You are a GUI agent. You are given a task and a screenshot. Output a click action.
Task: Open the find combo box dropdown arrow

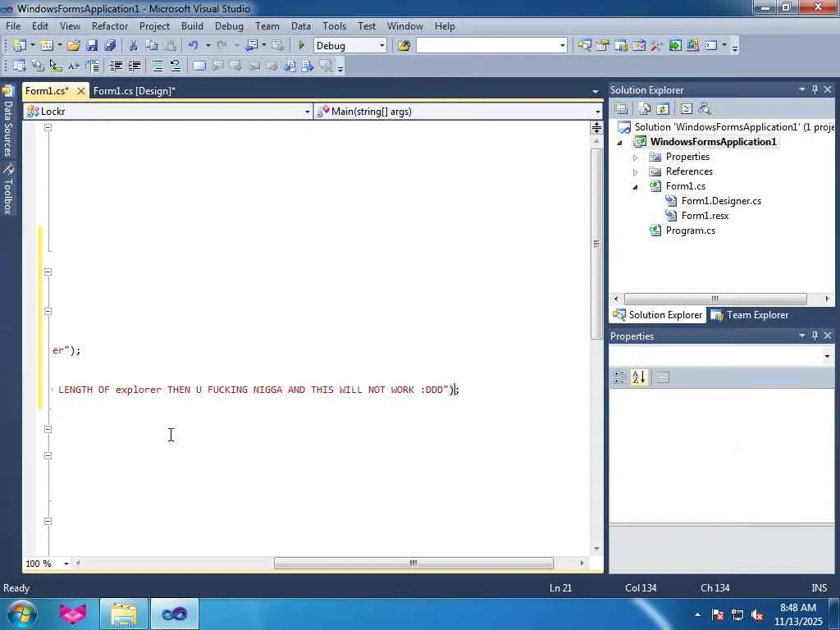pos(563,46)
